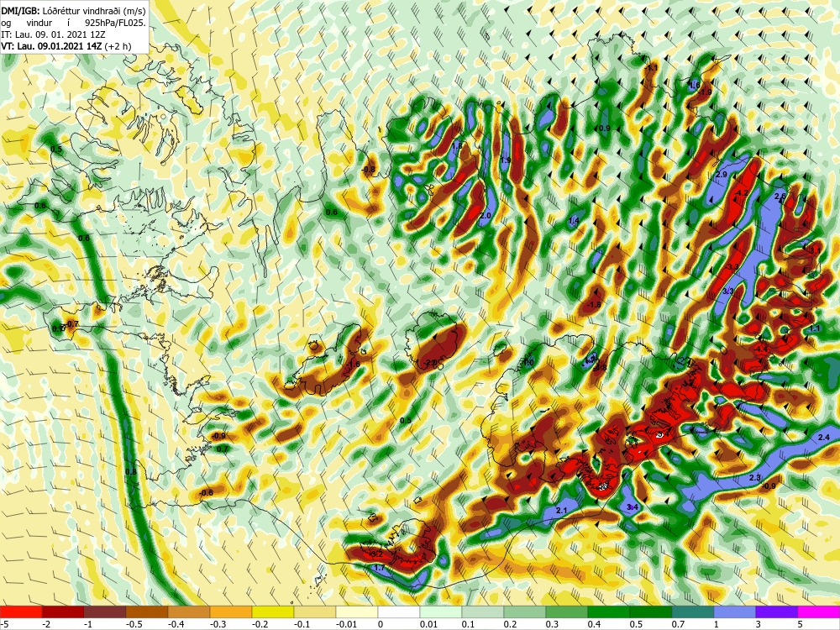The height and width of the screenshot is (630, 840).
Task: Click the dark red legend swatch between -2 and -1
Action: [63, 612]
